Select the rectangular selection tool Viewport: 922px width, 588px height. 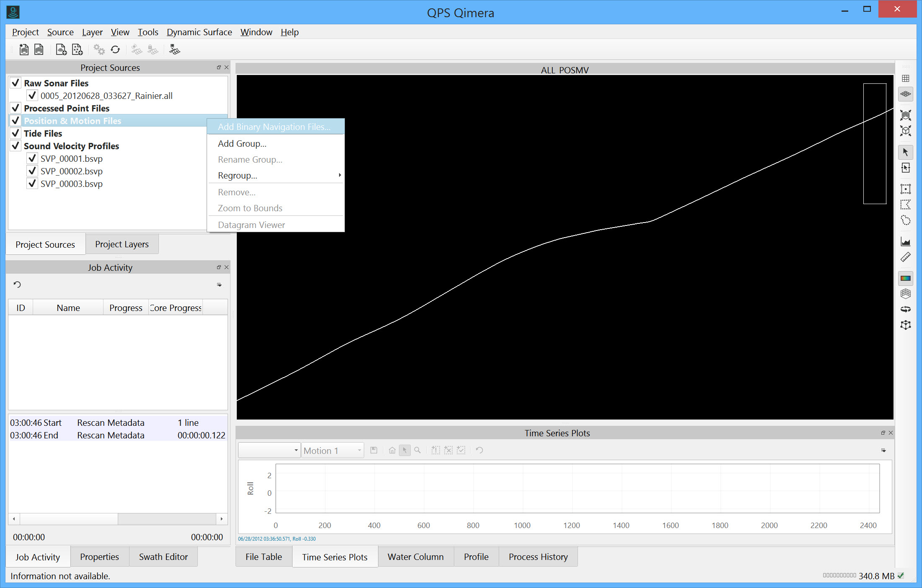[905, 189]
